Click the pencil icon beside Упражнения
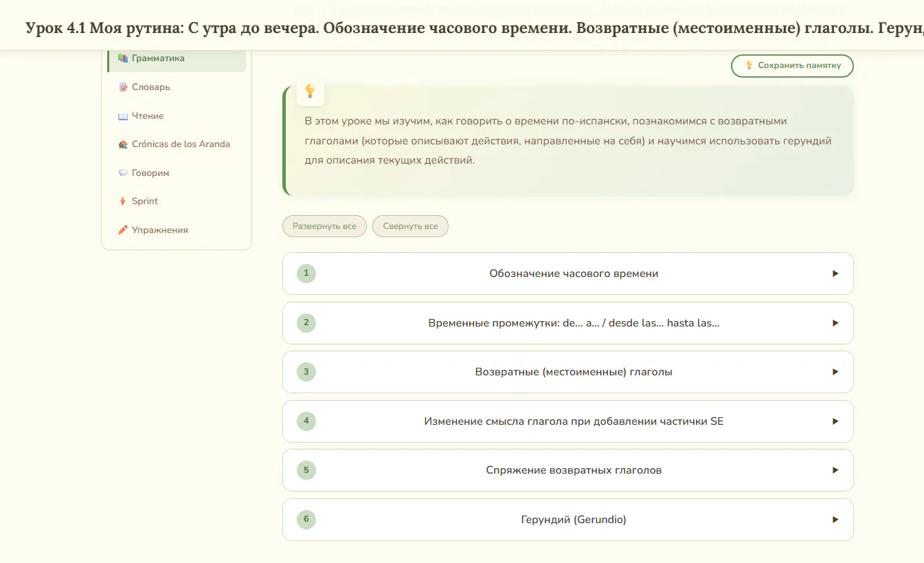The height and width of the screenshot is (563, 924). (x=123, y=230)
